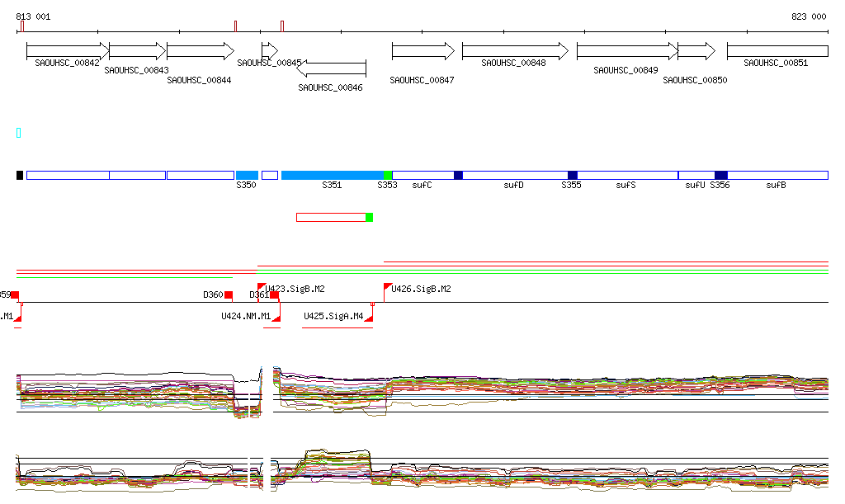This screenshot has width=845, height=504.
Task: Click the black square at segment track start
Action: pyautogui.click(x=20, y=175)
